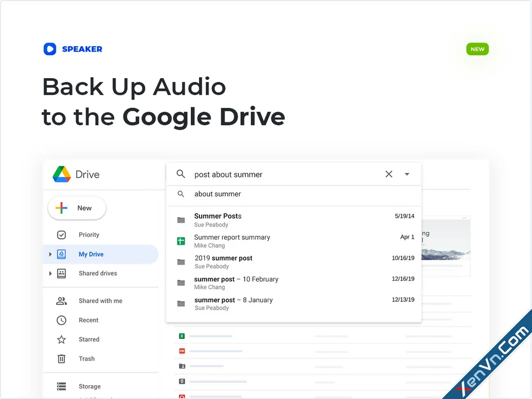Click the My Drive icon

[x=61, y=254]
